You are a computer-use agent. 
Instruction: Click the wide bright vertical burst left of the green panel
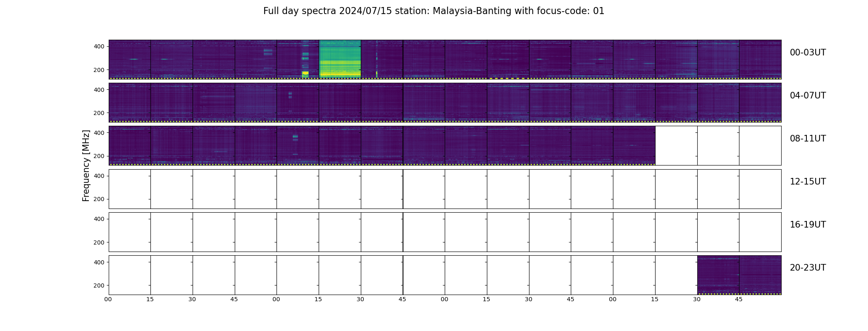tap(305, 59)
